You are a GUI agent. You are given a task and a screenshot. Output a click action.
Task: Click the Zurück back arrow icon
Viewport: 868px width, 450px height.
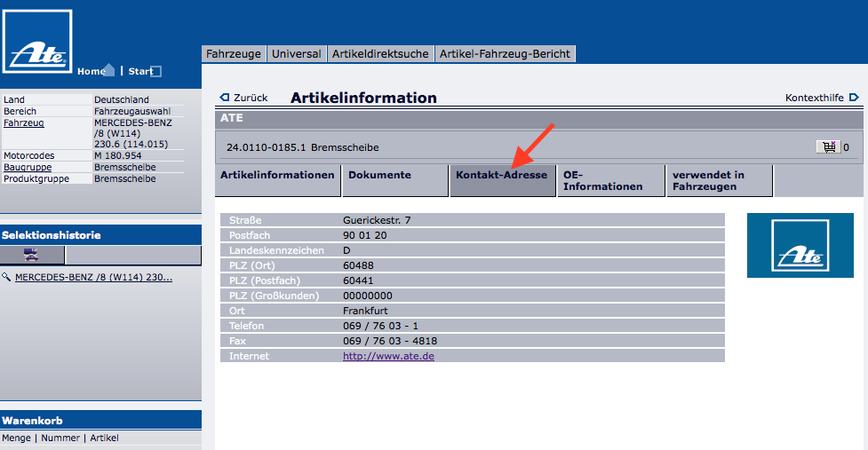(225, 98)
